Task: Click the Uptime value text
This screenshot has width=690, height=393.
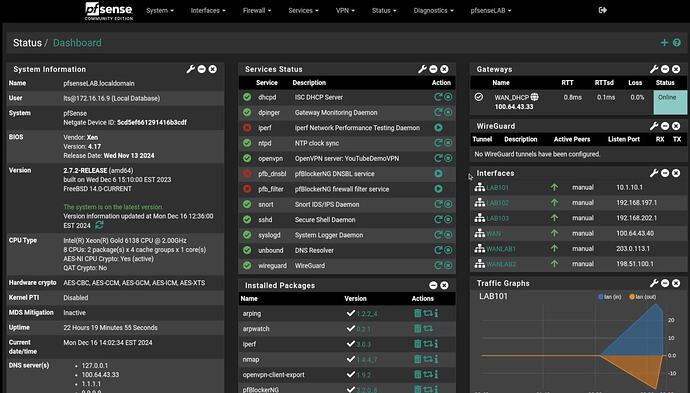Action: pyautogui.click(x=110, y=327)
